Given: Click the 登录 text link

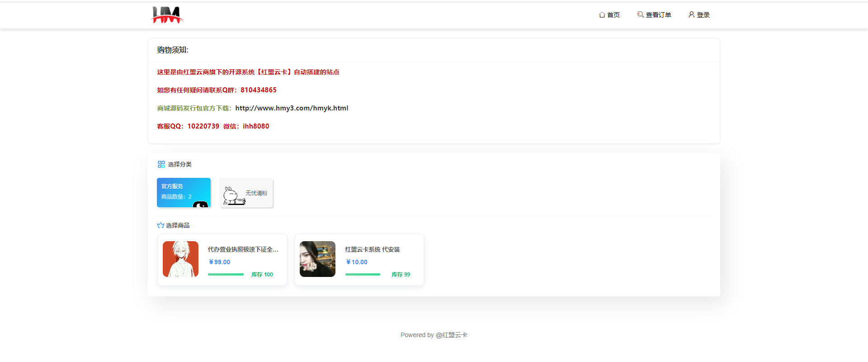Looking at the screenshot, I should click(x=703, y=15).
